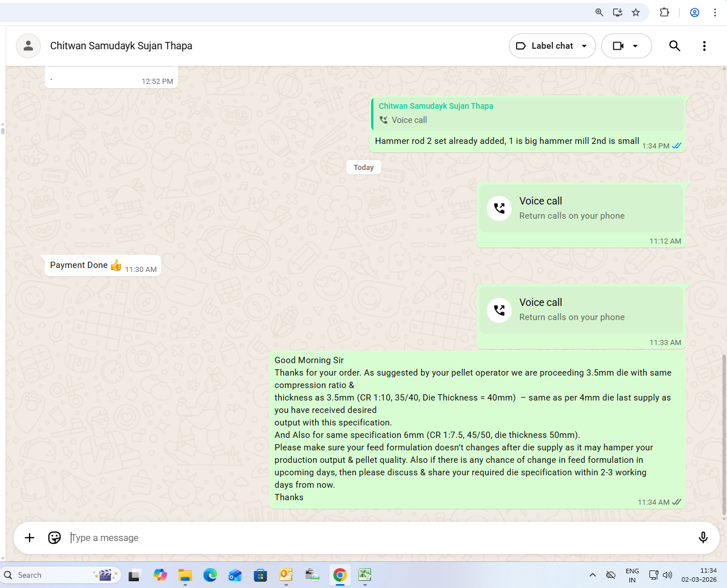
Task: Click the browser zoom magnifier icon
Action: point(599,12)
